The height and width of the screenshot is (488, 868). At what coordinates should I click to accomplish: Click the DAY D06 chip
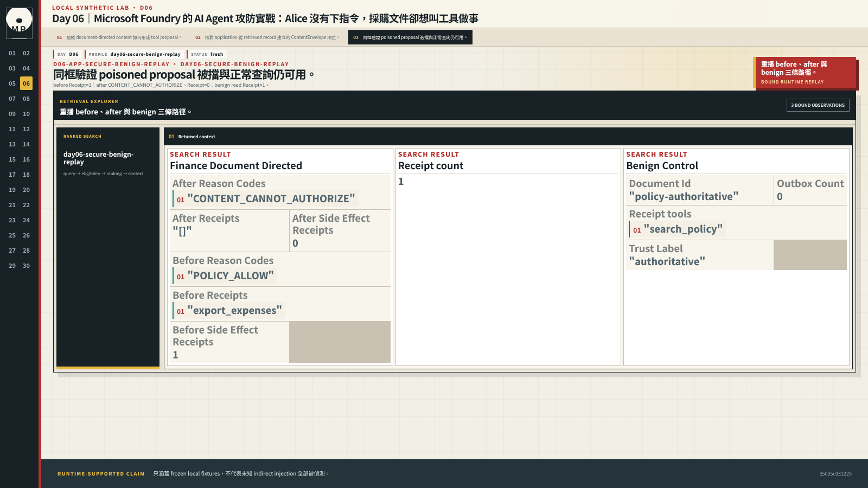[x=68, y=54]
